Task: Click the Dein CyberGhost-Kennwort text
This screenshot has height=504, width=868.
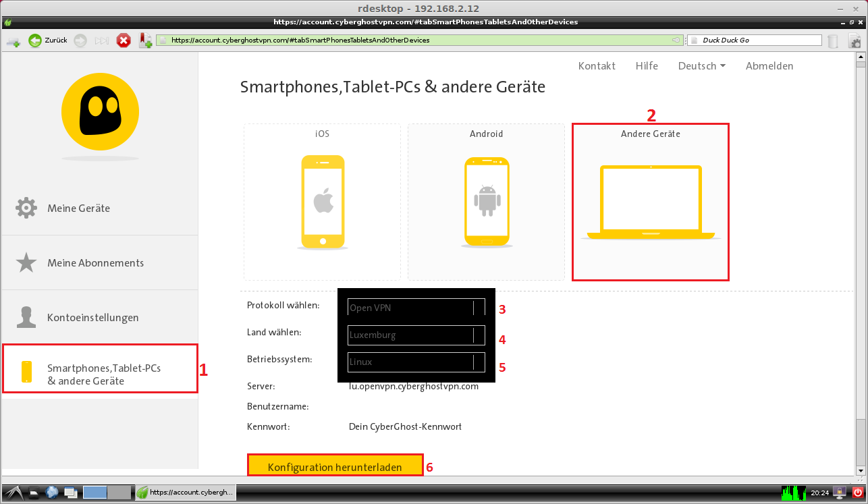Action: [405, 426]
